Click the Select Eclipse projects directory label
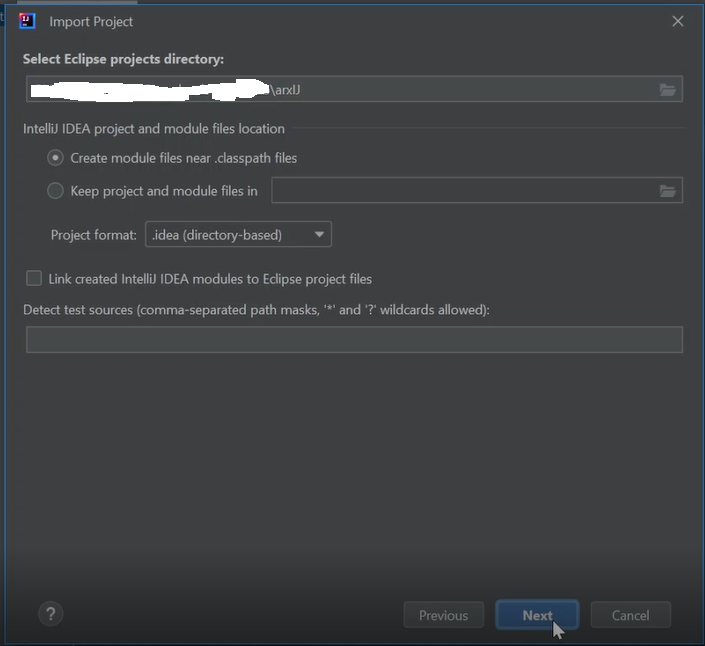This screenshot has height=646, width=705. click(x=123, y=59)
